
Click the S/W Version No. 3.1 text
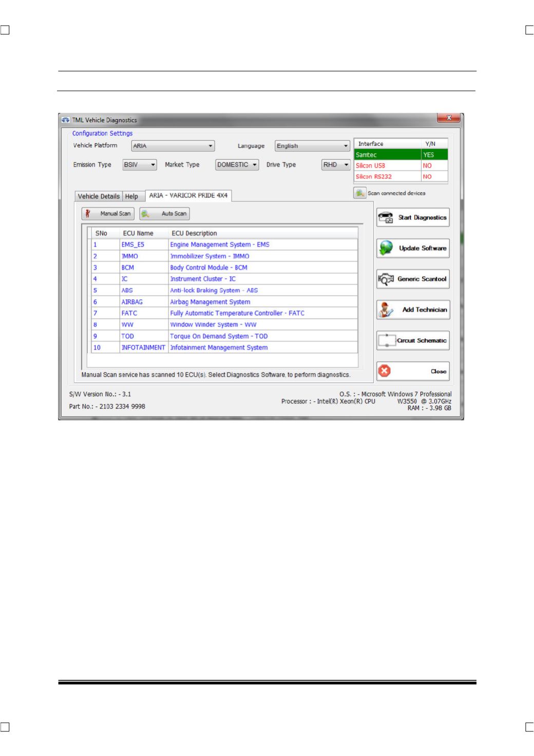point(100,395)
